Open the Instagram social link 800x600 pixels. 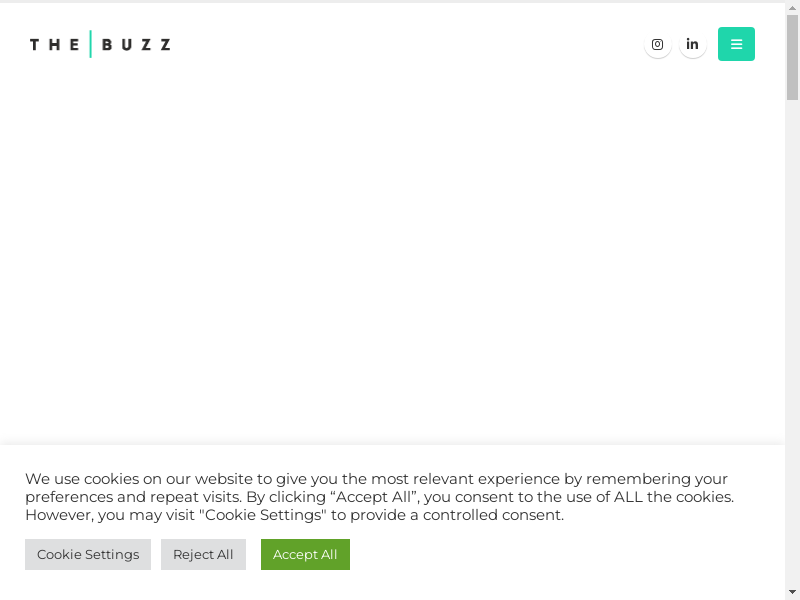coord(657,44)
